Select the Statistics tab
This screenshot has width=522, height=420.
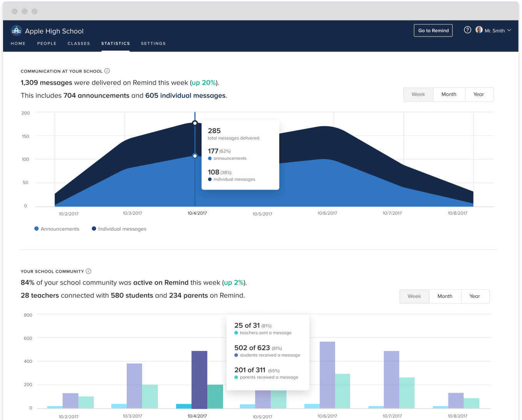click(x=115, y=43)
